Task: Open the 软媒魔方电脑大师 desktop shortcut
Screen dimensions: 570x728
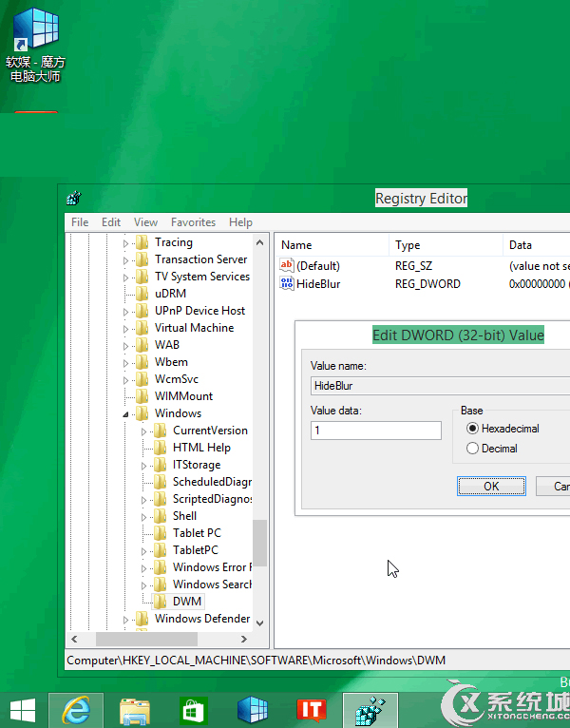Action: click(x=36, y=44)
